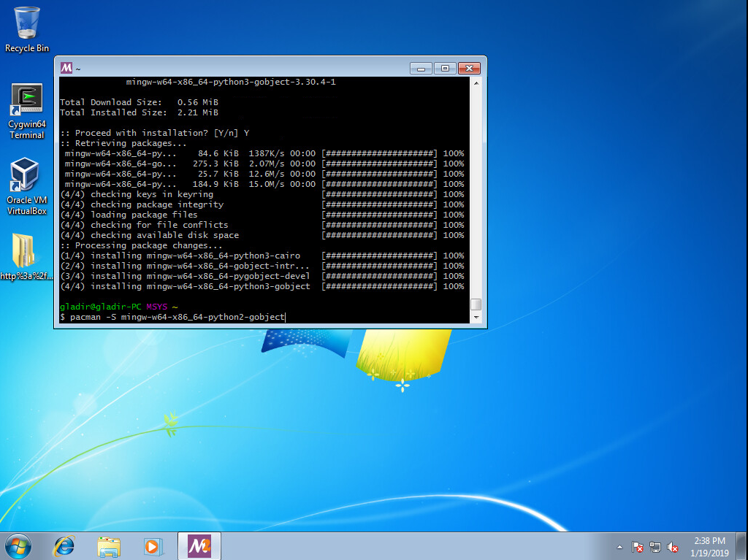Click the terminal scrollbar down arrow
The width and height of the screenshot is (748, 560).
[x=476, y=318]
